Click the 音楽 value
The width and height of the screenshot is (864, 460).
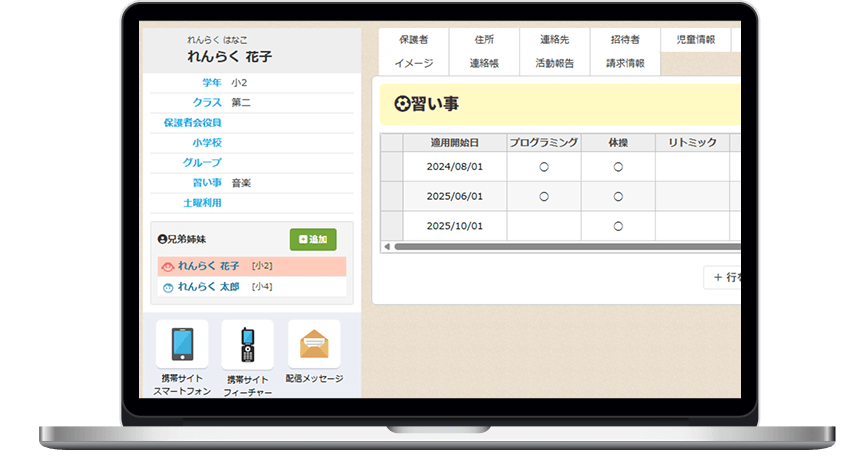[241, 183]
